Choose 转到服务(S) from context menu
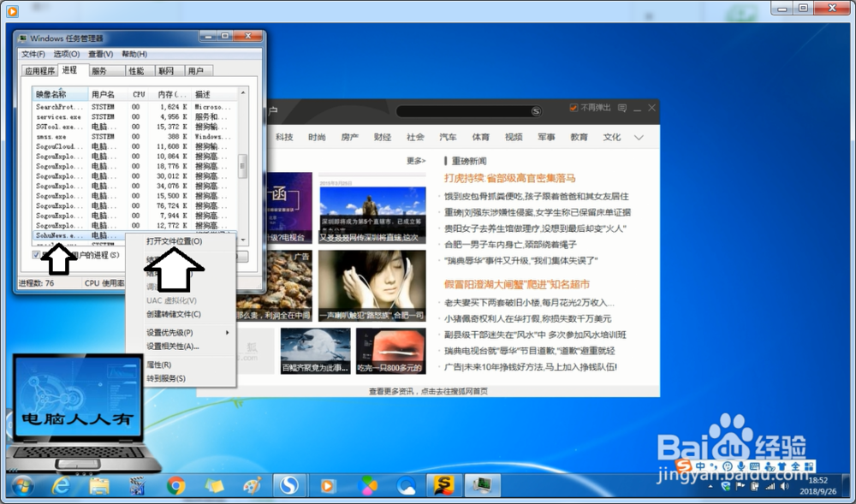The height and width of the screenshot is (504, 856). [x=181, y=378]
